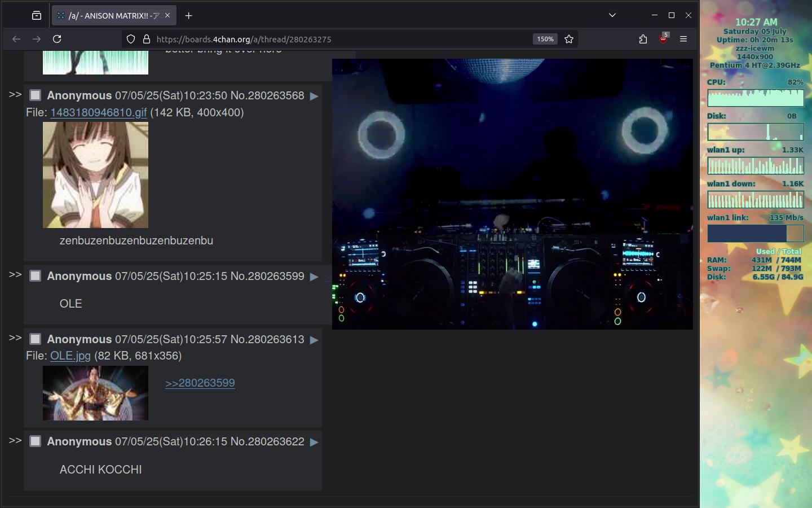This screenshot has height=508, width=812.
Task: Quote post number 280263568
Action: point(276,95)
